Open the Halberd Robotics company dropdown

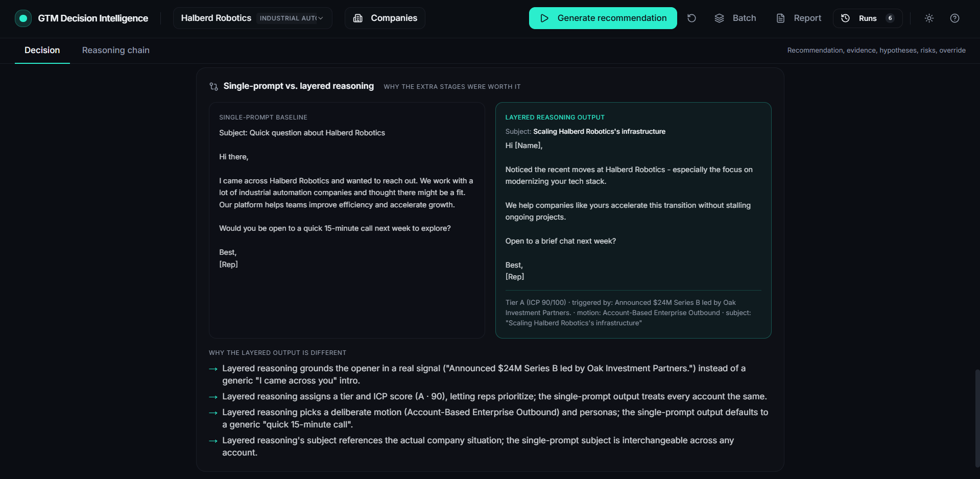click(252, 18)
